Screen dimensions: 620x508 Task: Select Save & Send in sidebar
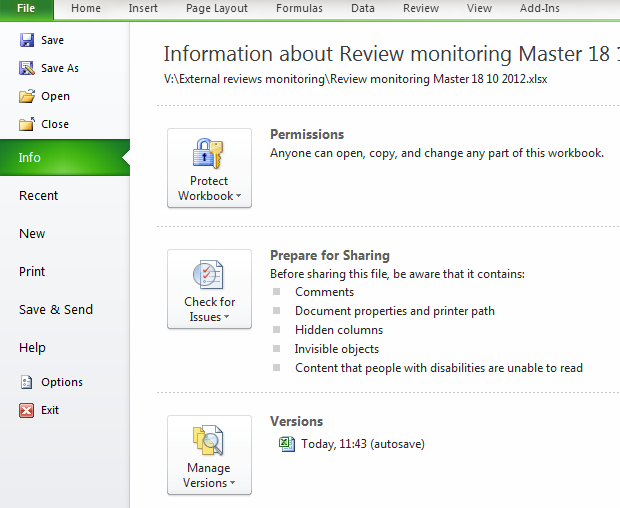click(x=56, y=310)
